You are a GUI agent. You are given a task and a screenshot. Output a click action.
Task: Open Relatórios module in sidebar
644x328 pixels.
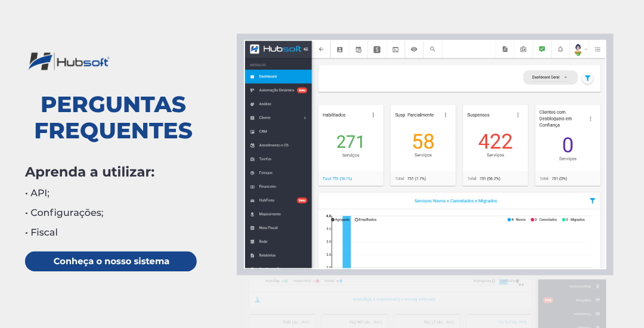pos(278,255)
